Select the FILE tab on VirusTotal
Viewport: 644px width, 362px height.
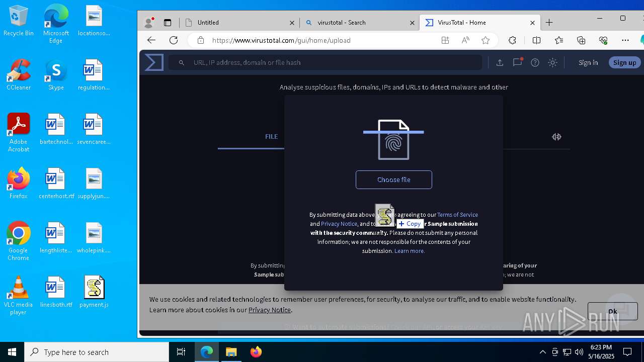(271, 136)
